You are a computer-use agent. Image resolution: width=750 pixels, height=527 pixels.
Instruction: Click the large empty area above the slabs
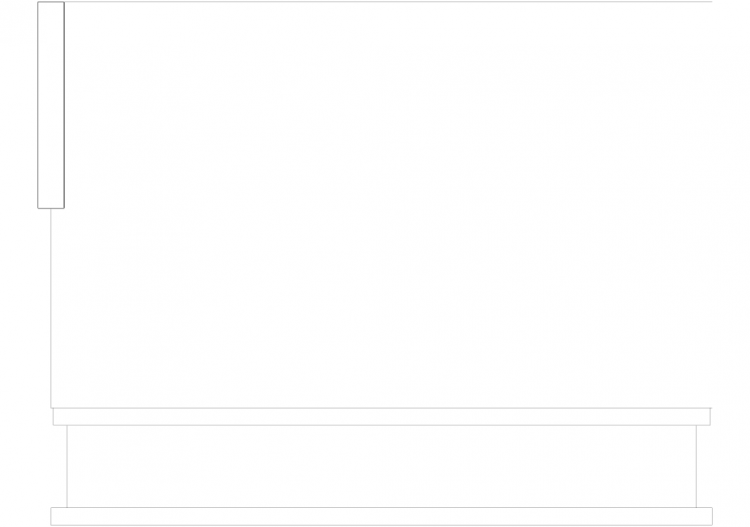(x=381, y=205)
